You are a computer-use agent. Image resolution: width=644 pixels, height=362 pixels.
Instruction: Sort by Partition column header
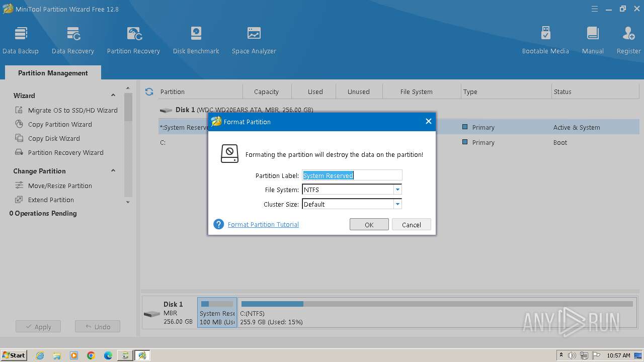tap(200, 92)
